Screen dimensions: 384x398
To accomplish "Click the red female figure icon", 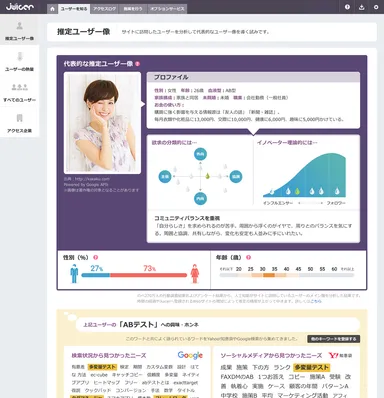I will (x=195, y=274).
